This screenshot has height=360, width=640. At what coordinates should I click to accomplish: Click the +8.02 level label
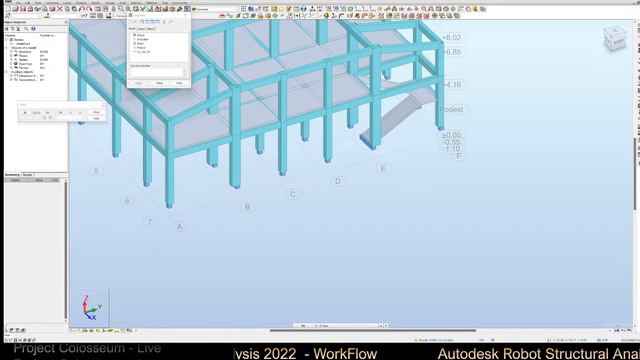(x=451, y=38)
